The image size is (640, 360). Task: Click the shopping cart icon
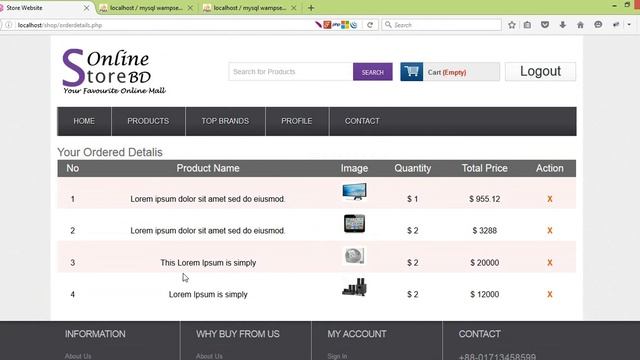(x=411, y=72)
